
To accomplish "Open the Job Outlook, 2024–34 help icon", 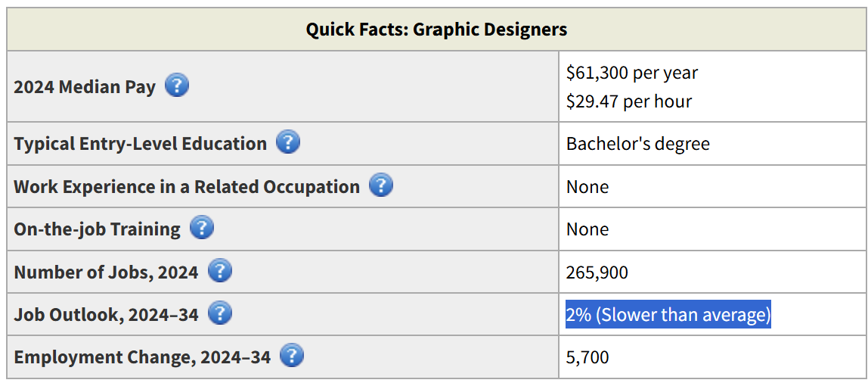I will tap(220, 313).
